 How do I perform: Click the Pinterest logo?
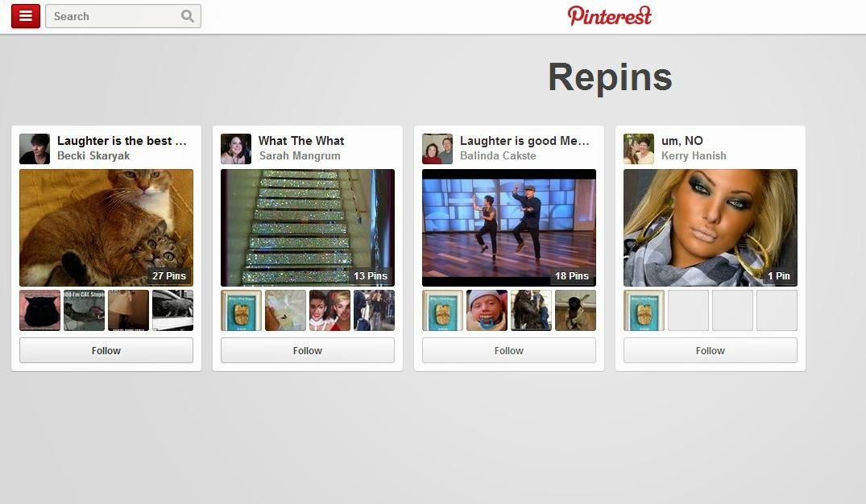click(x=610, y=15)
